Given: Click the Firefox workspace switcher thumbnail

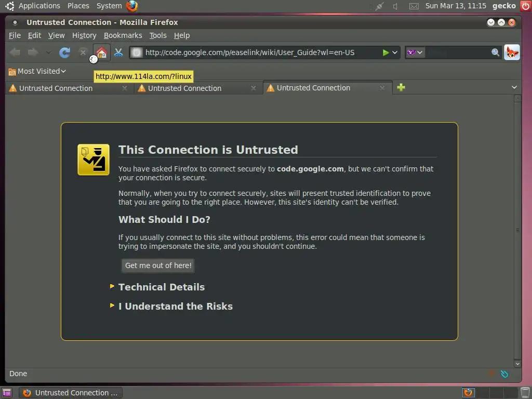Looking at the screenshot, I should (x=468, y=393).
